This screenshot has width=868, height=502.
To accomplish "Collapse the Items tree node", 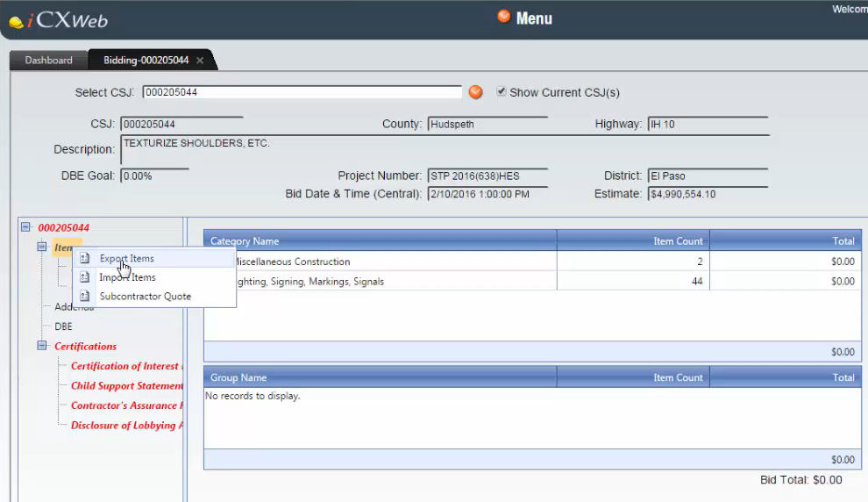I will coord(42,247).
